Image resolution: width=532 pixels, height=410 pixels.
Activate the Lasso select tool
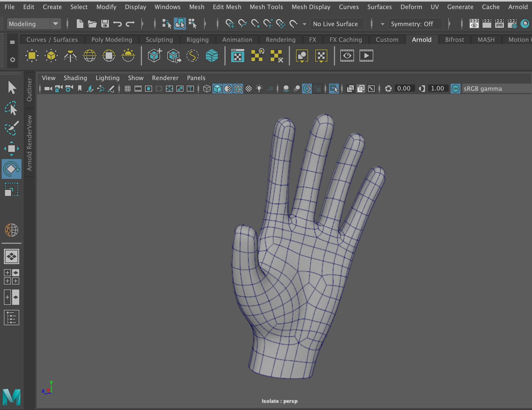[11, 108]
